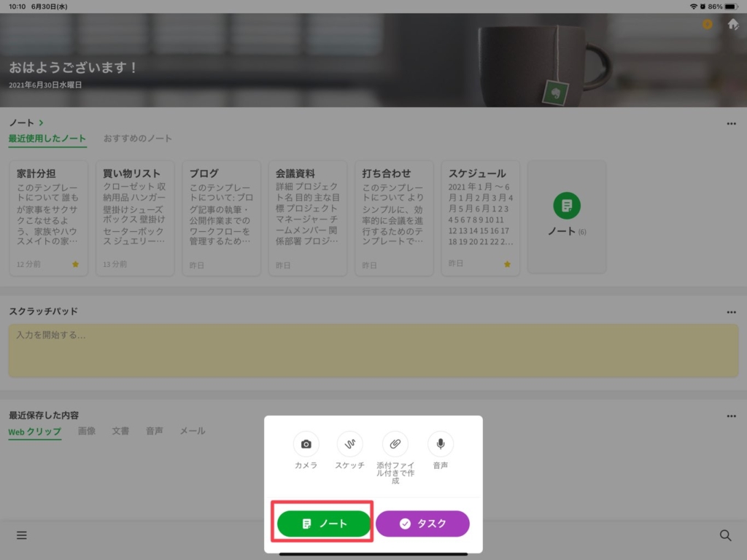Tap the star on スケジュール card

click(x=508, y=264)
